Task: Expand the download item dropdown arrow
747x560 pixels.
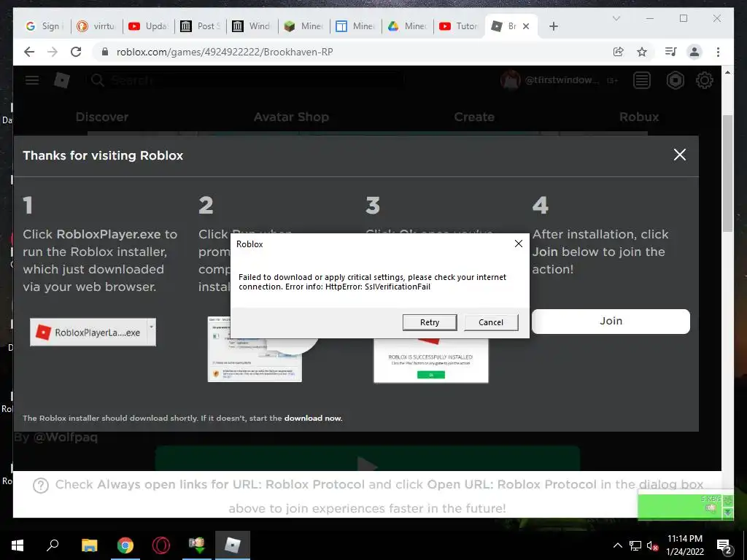Action: click(152, 329)
